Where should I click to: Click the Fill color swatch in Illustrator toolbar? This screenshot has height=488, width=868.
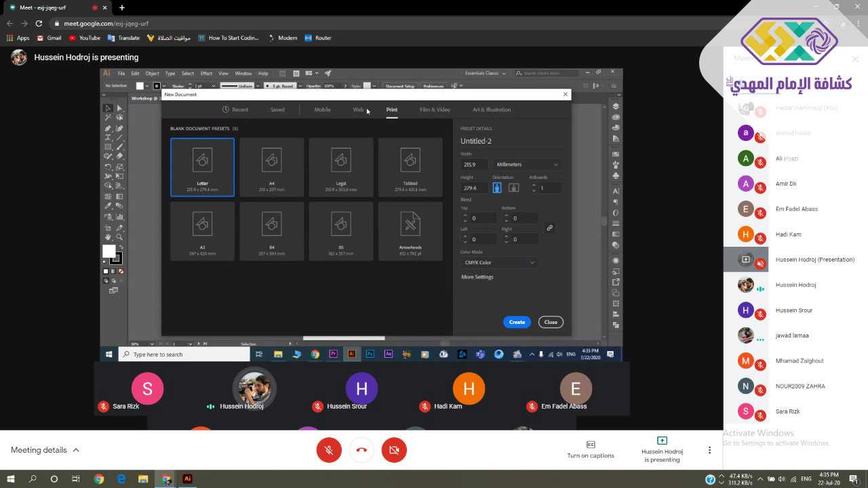click(108, 251)
